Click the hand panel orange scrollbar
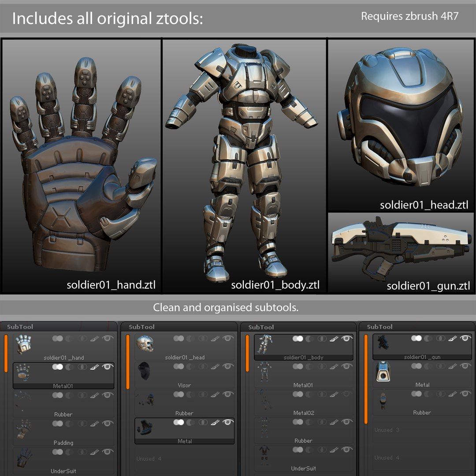The height and width of the screenshot is (476, 476). 6,353
